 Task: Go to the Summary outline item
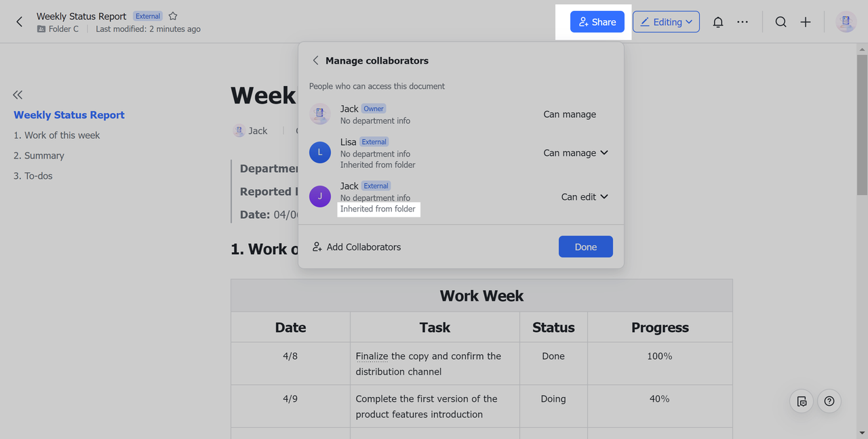(39, 156)
